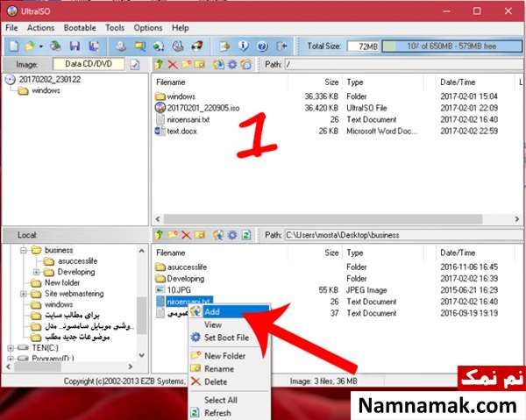Image resolution: width=526 pixels, height=420 pixels.
Task: Click the Burn CD/DVD Image toolbar icon
Action: pos(197,46)
